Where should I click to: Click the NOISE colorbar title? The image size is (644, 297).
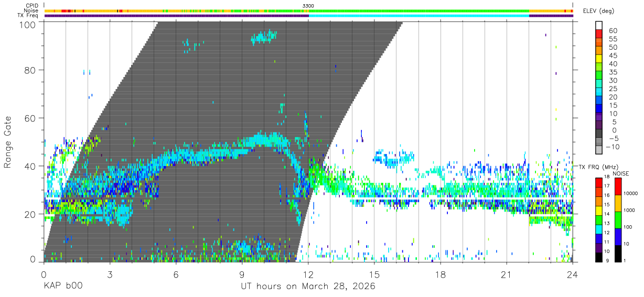(x=620, y=173)
